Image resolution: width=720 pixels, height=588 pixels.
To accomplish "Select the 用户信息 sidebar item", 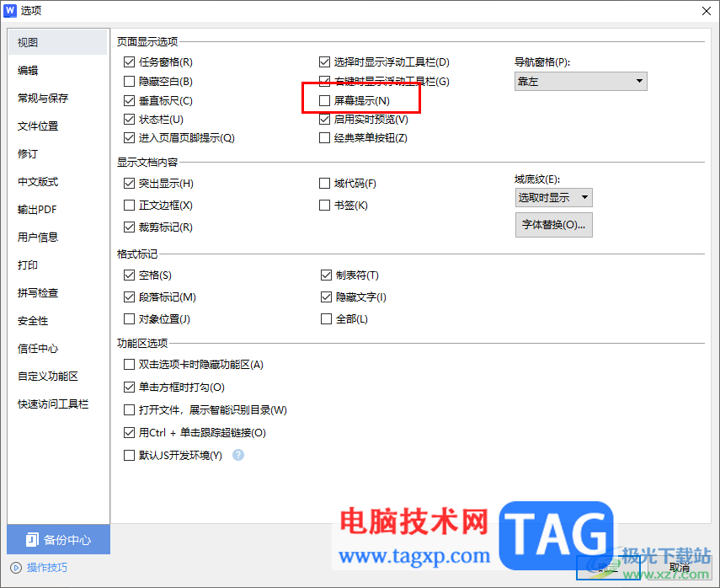I will [57, 237].
